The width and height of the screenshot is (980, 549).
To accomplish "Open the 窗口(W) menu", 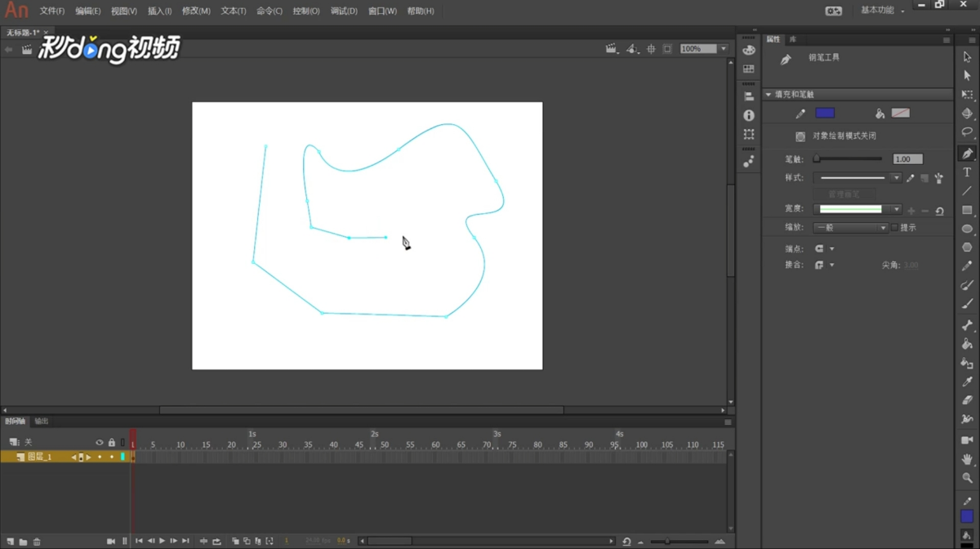I will click(382, 11).
